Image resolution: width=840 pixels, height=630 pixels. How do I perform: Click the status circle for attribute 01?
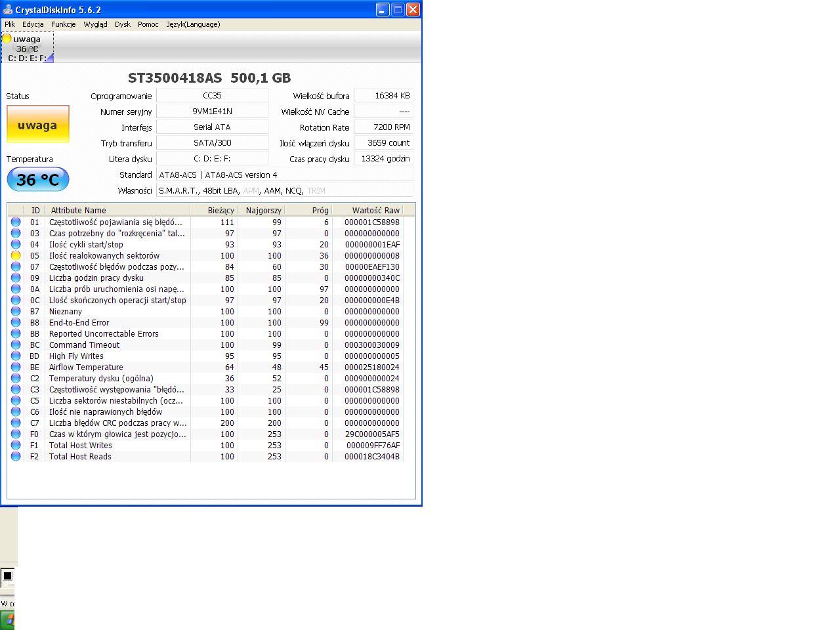point(16,222)
